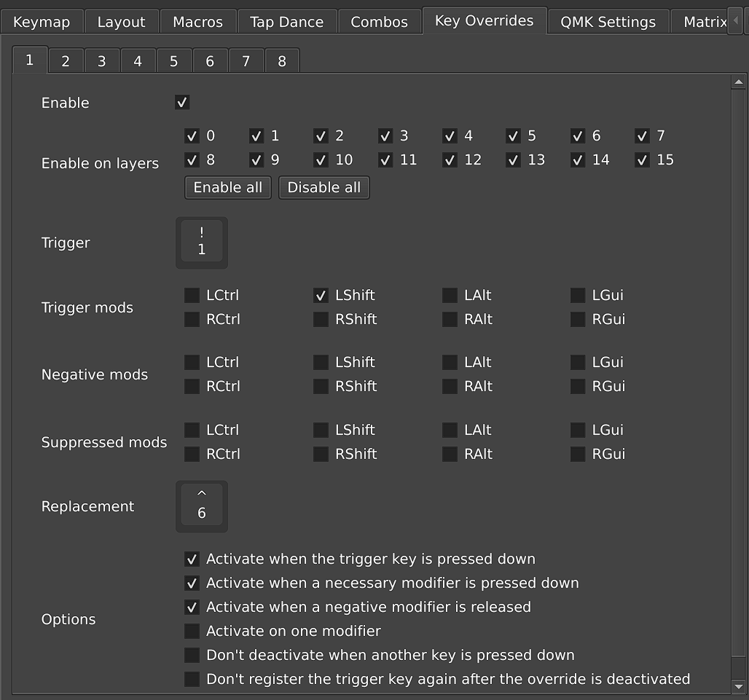Check RAlt in Negative mods

pyautogui.click(x=450, y=386)
